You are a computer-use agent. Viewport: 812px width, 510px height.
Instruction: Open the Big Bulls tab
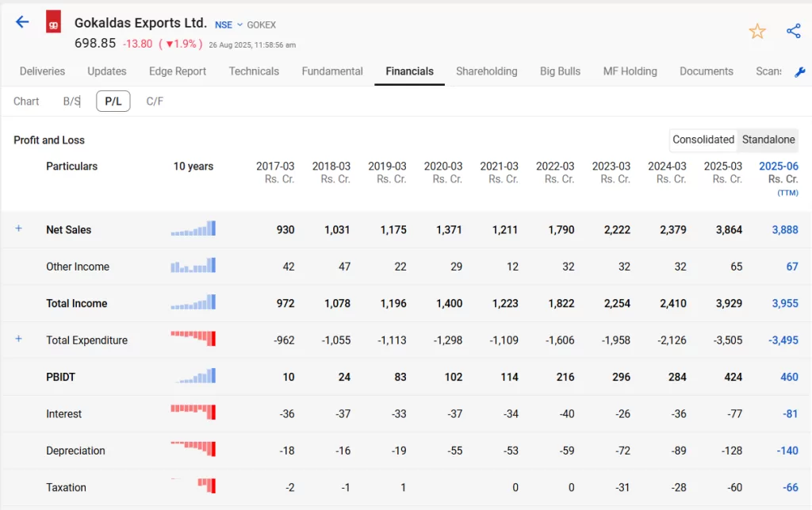tap(560, 71)
